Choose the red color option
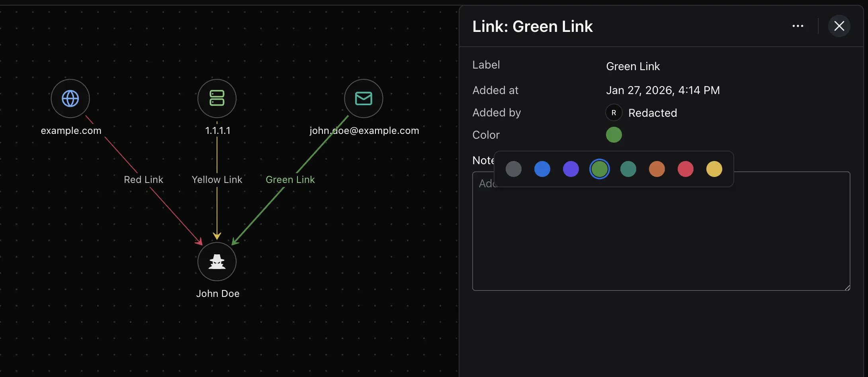 [x=685, y=169]
